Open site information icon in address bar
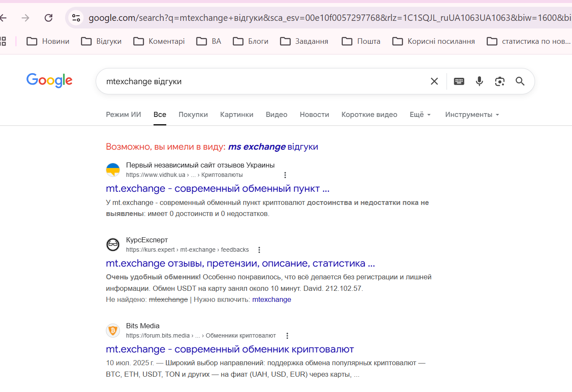 pyautogui.click(x=76, y=18)
